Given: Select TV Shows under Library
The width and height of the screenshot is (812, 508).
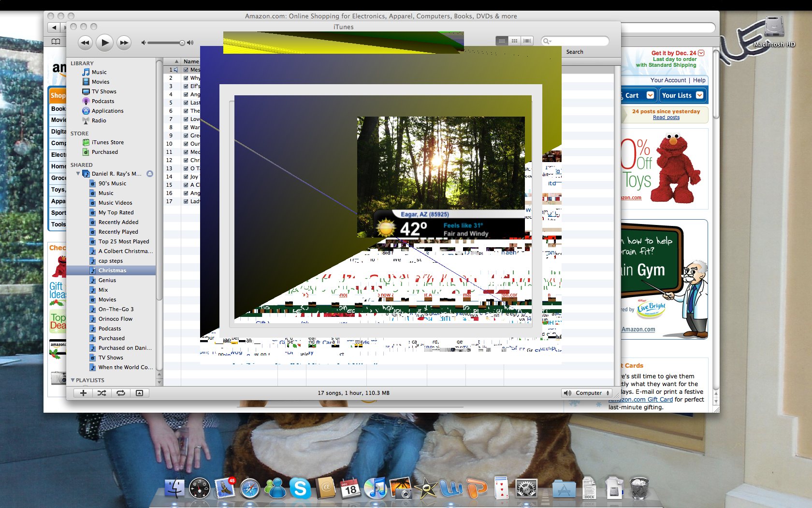Looking at the screenshot, I should (104, 91).
